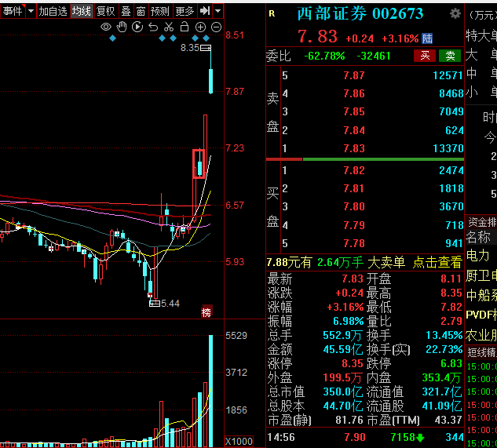Zoom in with the plus circle icon
The image size is (497, 448).
[200, 27]
